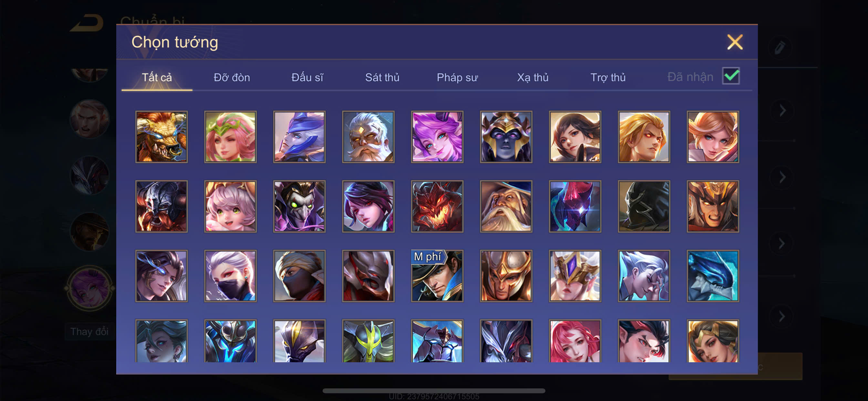Go back using the arrow icon
The width and height of the screenshot is (868, 401).
(x=87, y=23)
